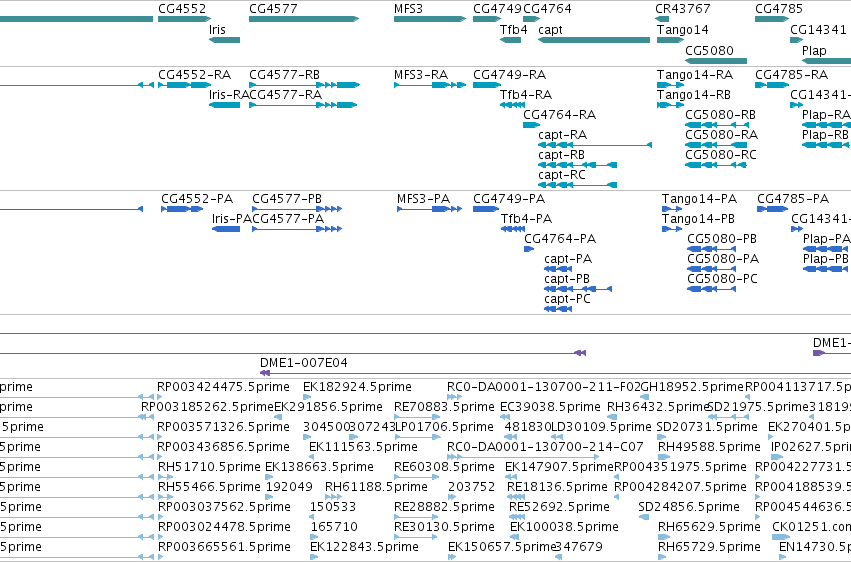
Task: Click the CG5080-RB transcript label
Action: pyautogui.click(x=720, y=114)
